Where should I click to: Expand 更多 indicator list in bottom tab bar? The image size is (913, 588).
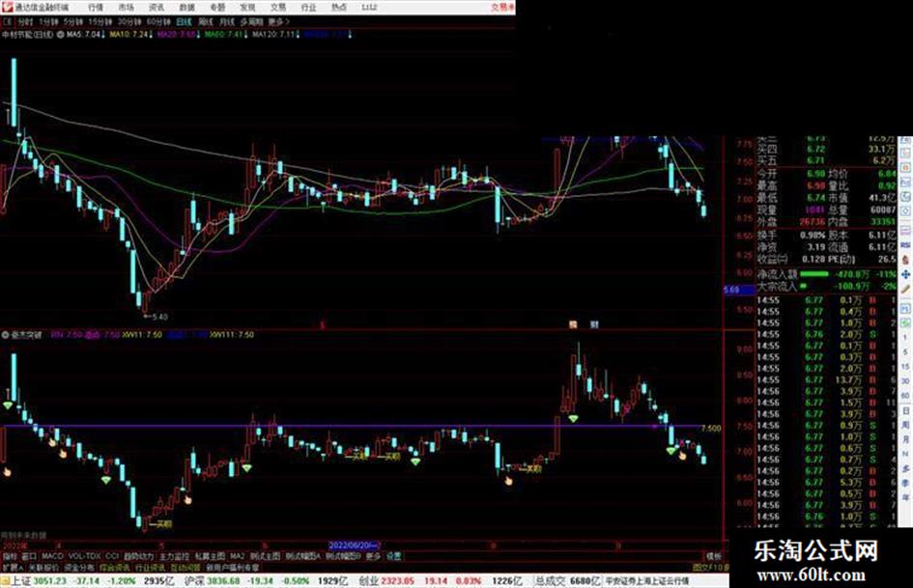coord(373,556)
